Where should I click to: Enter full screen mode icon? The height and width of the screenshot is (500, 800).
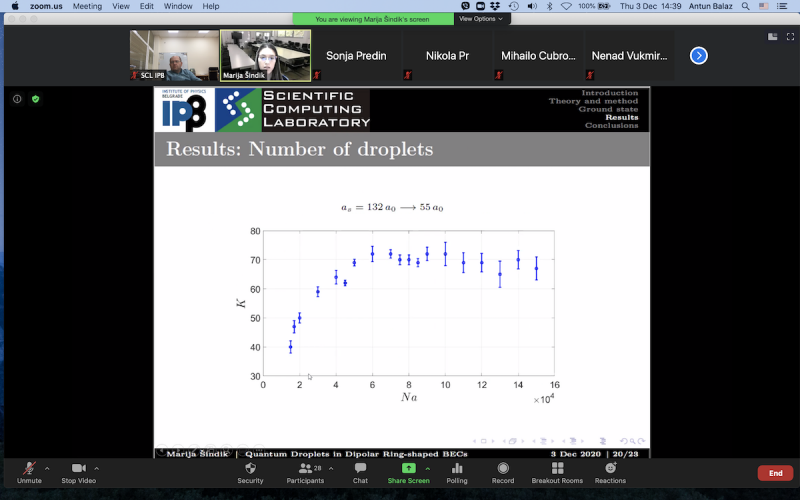pos(790,37)
